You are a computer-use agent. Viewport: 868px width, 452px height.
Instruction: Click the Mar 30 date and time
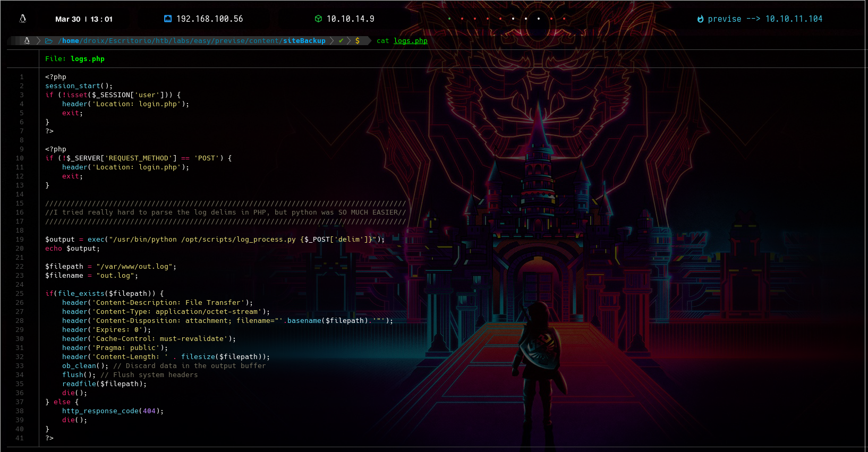point(83,19)
